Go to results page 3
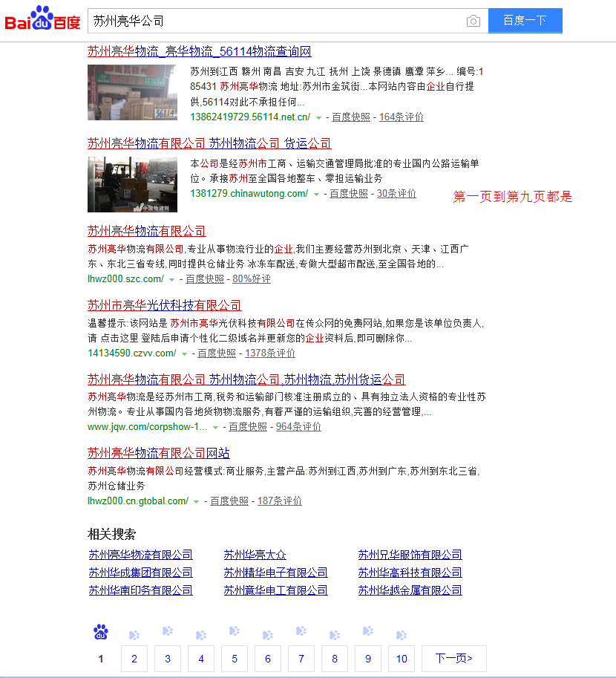 168,659
